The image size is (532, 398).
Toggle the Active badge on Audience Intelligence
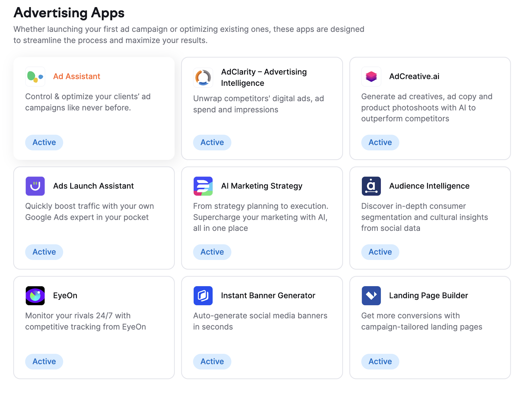click(380, 252)
